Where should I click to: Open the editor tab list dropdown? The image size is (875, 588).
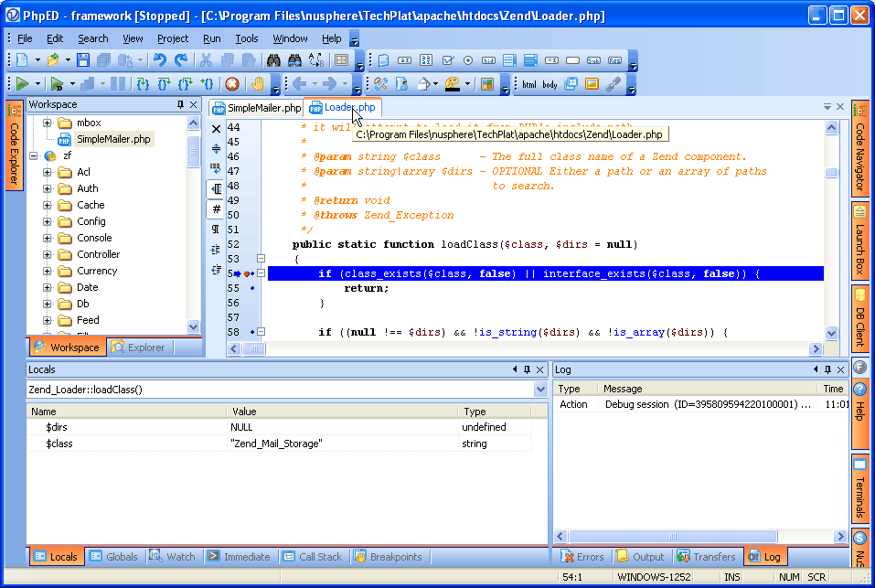[x=827, y=106]
